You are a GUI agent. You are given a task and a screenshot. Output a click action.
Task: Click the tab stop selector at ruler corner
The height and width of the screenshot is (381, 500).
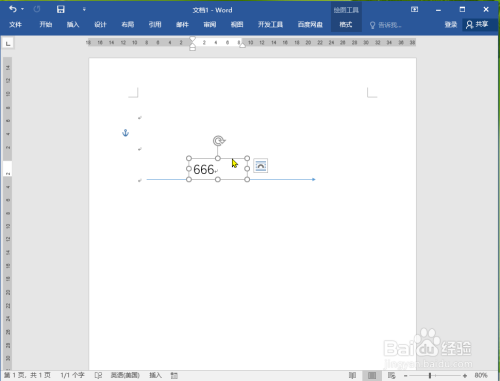click(8, 43)
